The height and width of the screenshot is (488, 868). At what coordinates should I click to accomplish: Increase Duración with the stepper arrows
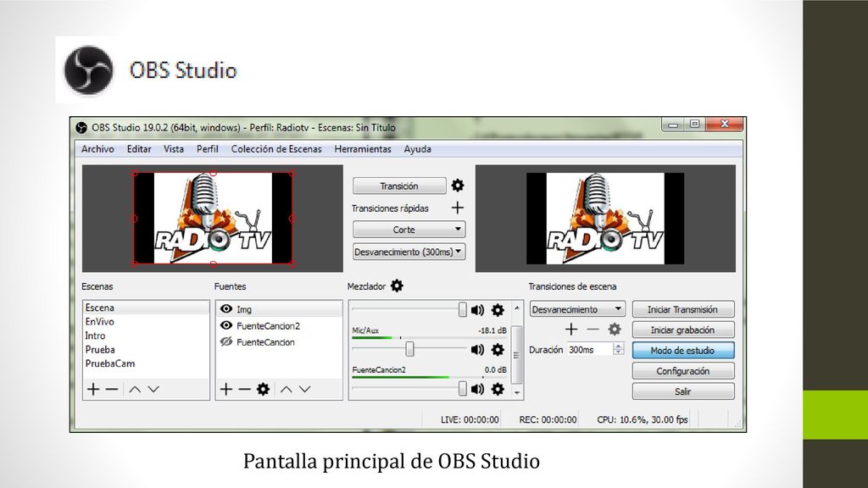(618, 347)
